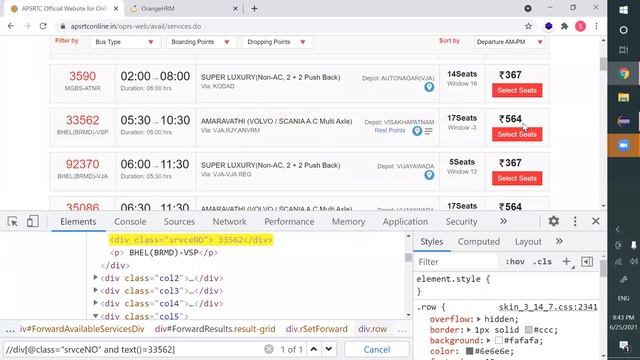Add new style rule plus icon
The image size is (640, 360).
(567, 262)
